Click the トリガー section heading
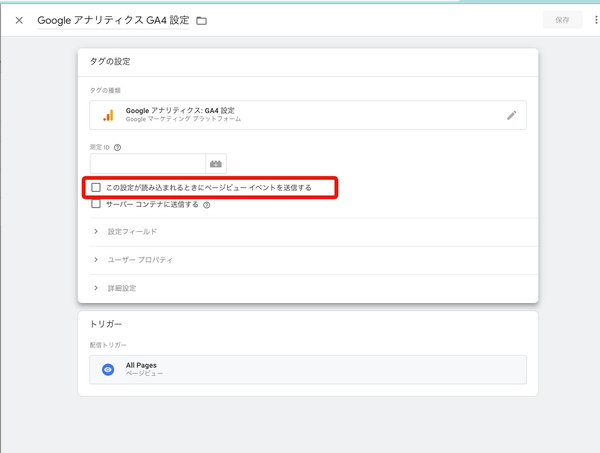 pyautogui.click(x=106, y=324)
